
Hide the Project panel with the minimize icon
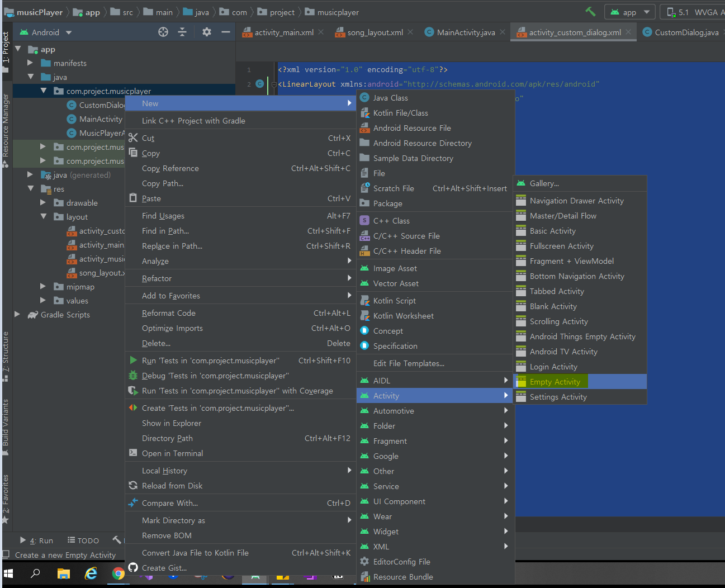tap(226, 32)
